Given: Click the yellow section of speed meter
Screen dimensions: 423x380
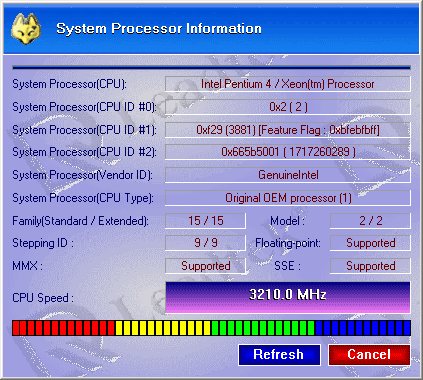Looking at the screenshot, I should pos(163,328).
